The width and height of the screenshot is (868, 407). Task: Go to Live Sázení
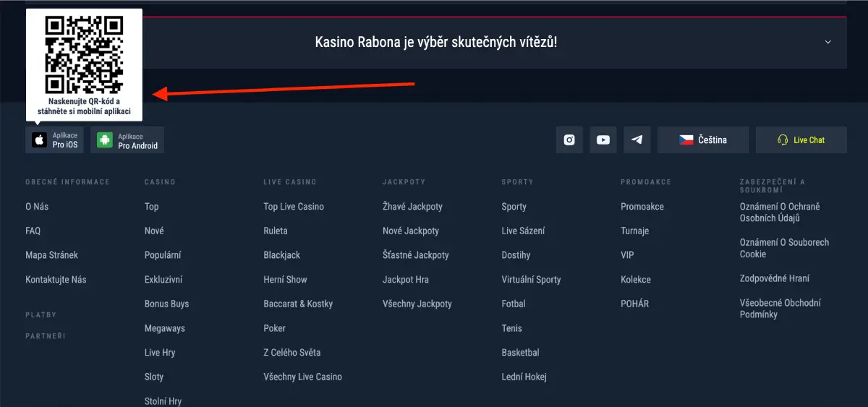523,231
